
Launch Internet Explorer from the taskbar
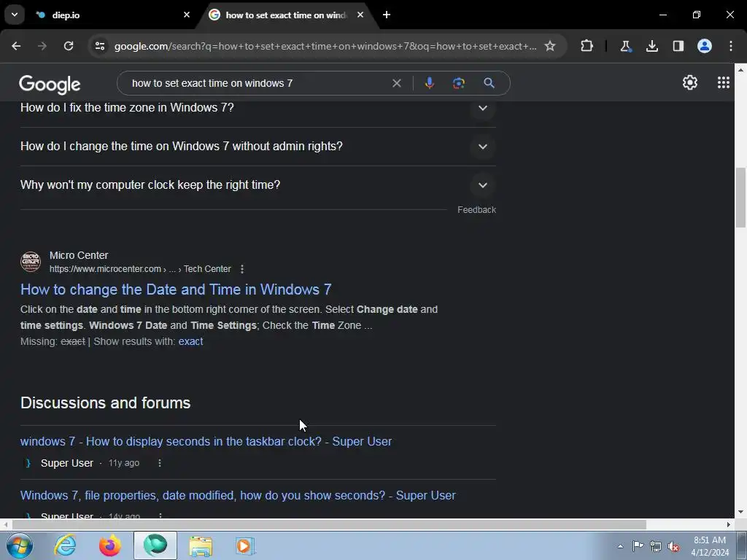[x=65, y=545]
